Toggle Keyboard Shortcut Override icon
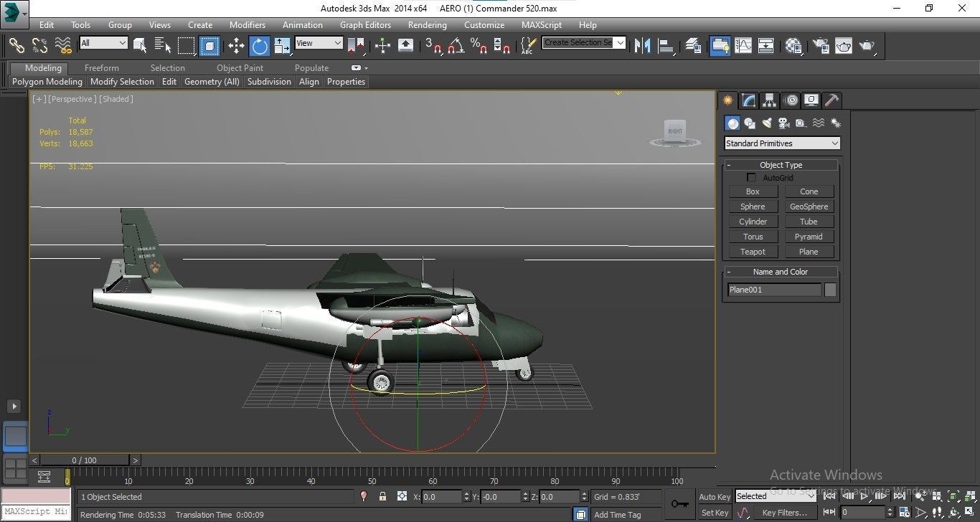This screenshot has height=522, width=980. 405,46
